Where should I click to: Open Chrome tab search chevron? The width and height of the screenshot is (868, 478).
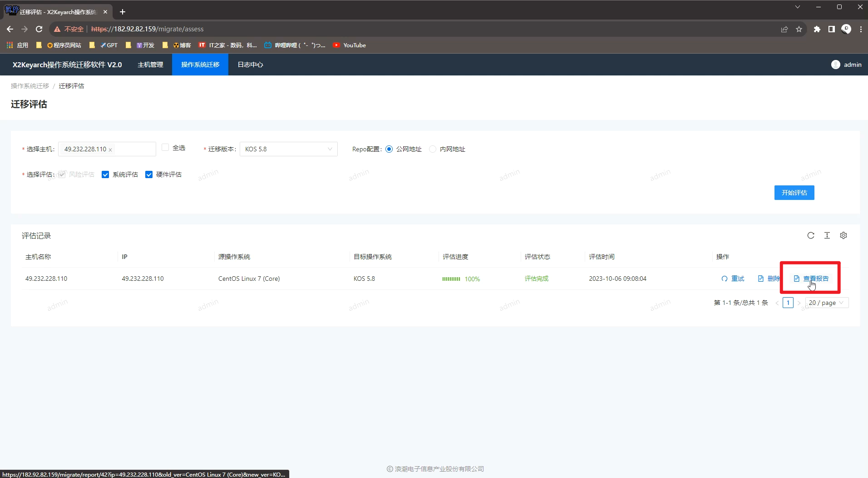point(797,7)
